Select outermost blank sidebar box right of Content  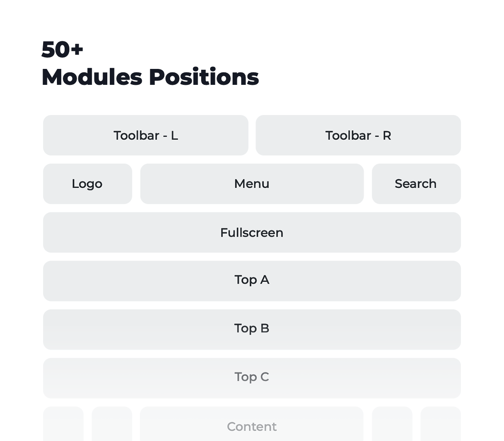(441, 424)
